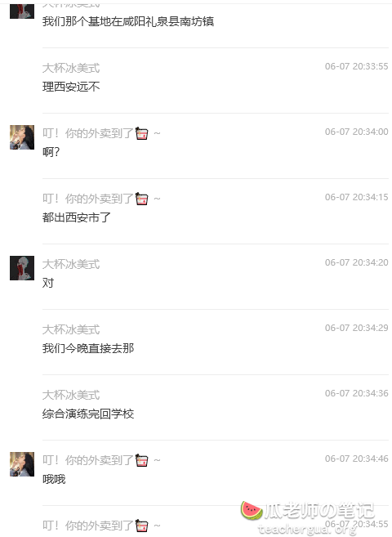The height and width of the screenshot is (537, 392).
Task: Click the avatar beside message 哦哦
Action: [x=22, y=464]
